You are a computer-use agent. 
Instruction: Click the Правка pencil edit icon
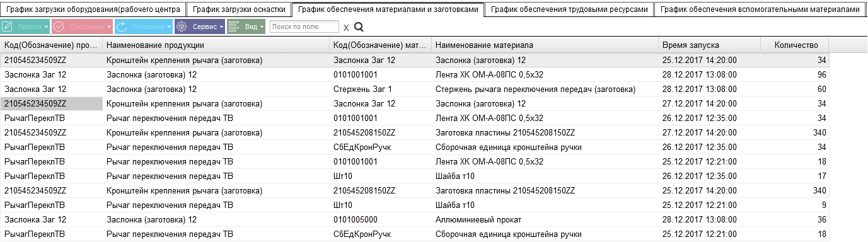pos(8,27)
